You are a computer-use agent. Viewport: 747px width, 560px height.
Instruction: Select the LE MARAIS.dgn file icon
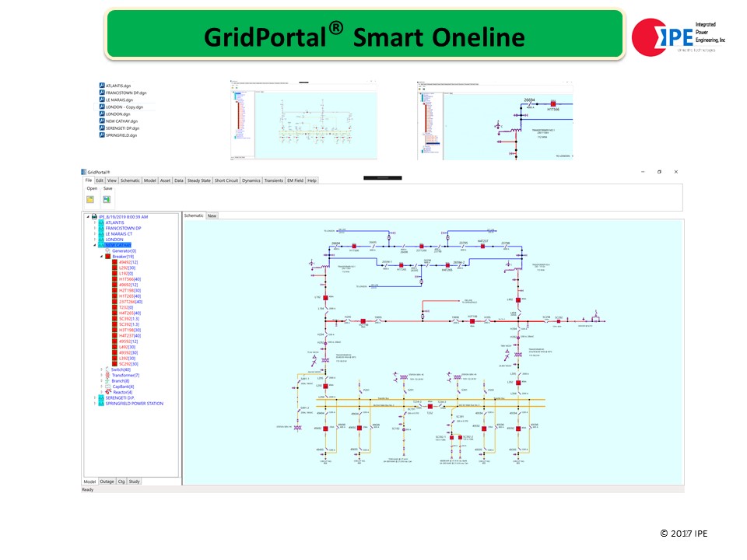pyautogui.click(x=102, y=100)
